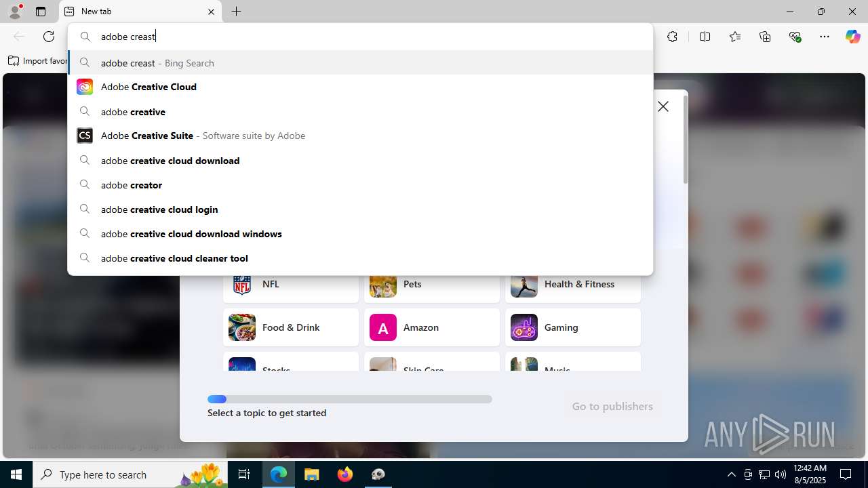Image resolution: width=868 pixels, height=488 pixels.
Task: Expand the hidden system tray icons chevron
Action: tap(731, 474)
